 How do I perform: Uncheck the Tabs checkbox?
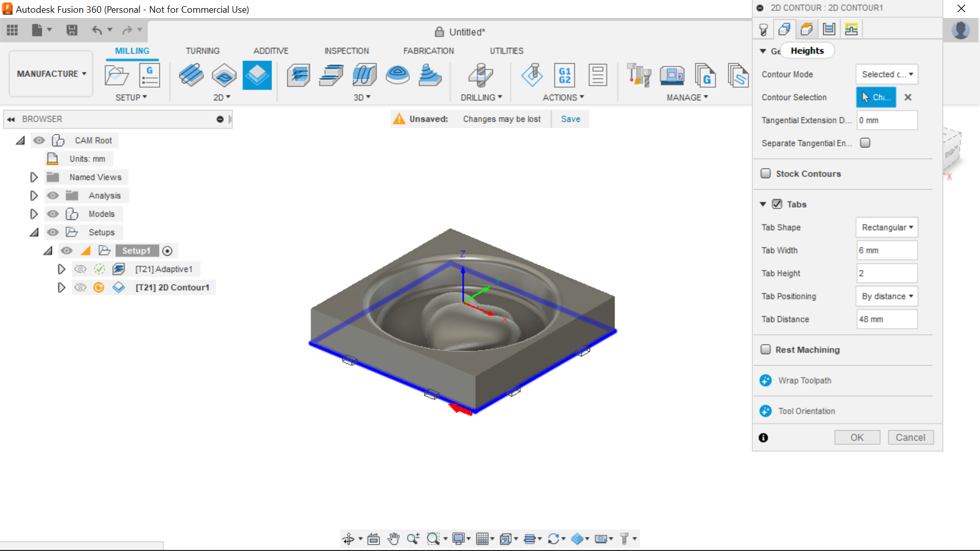point(777,204)
